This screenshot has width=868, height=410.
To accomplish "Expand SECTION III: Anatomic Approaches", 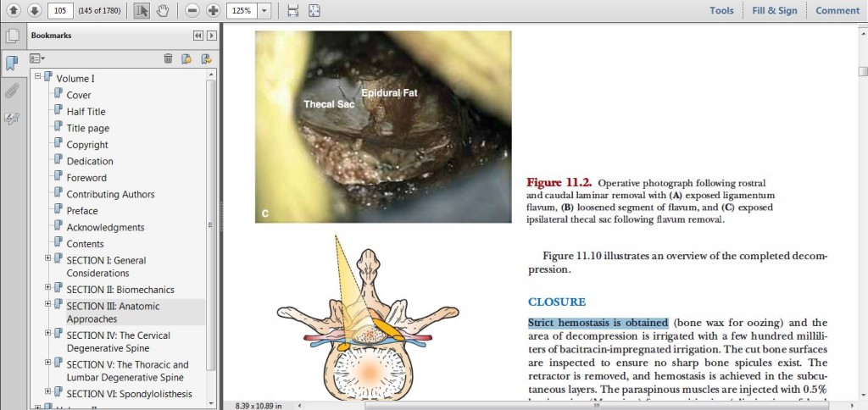I will (48, 303).
